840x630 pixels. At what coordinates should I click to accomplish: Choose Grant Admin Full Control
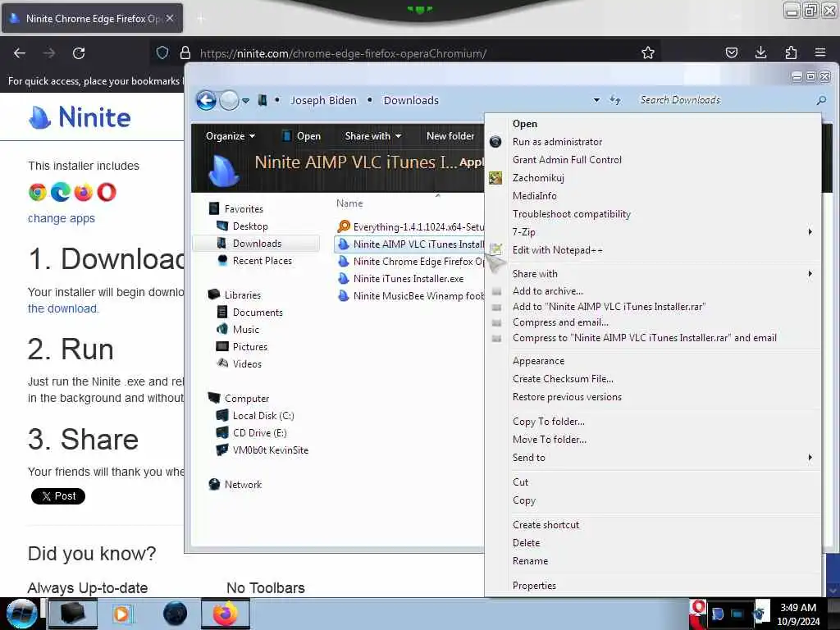[567, 160]
